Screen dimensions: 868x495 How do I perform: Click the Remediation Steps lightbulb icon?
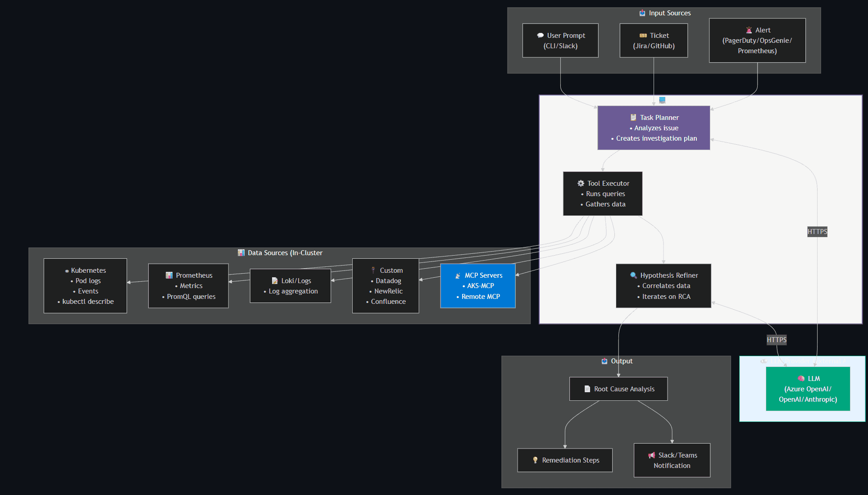click(x=535, y=460)
